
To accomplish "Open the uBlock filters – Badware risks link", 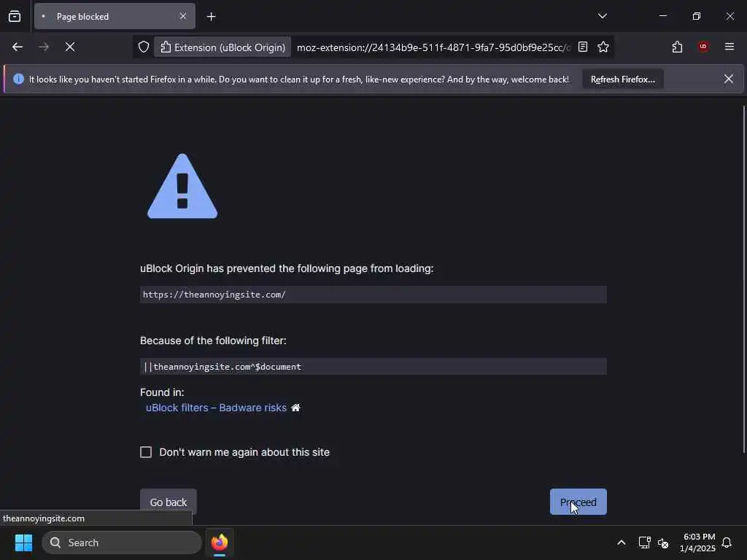I will point(216,408).
